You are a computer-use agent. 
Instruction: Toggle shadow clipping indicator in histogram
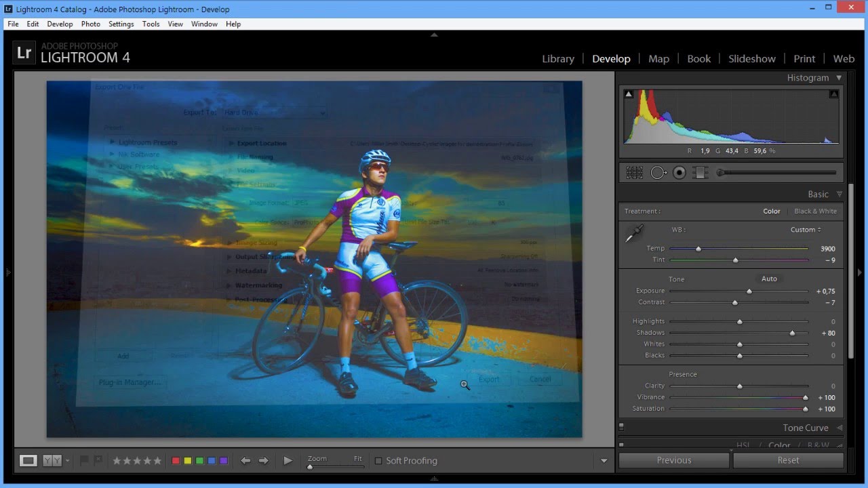[x=629, y=94]
